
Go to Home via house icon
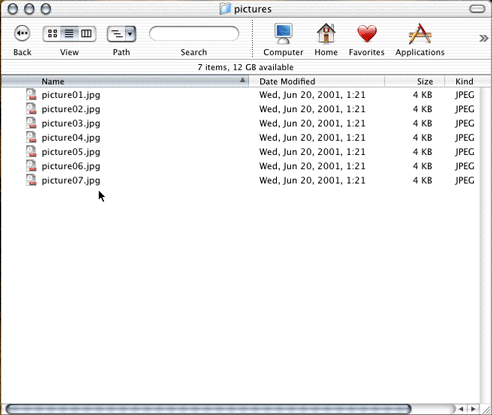coord(326,33)
